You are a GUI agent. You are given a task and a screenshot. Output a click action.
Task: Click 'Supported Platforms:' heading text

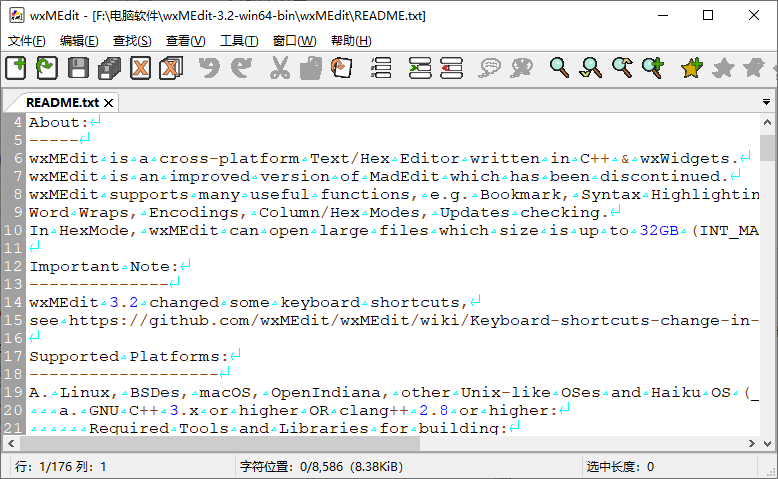(x=129, y=357)
